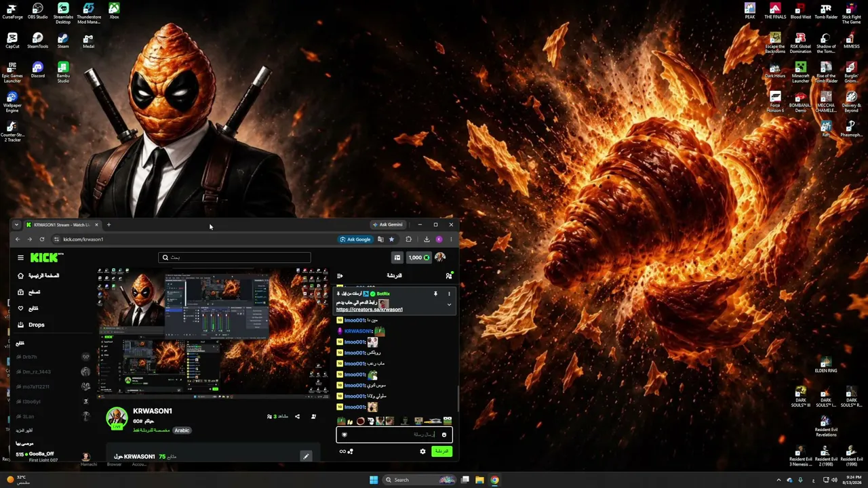
Task: Reload the Kick page
Action: coord(42,239)
